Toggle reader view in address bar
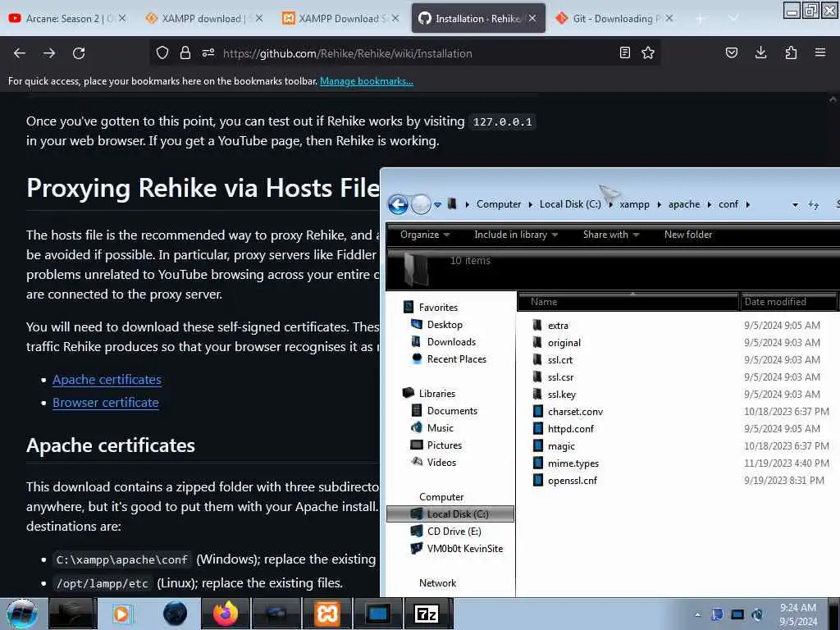The image size is (840, 630). 624,52
